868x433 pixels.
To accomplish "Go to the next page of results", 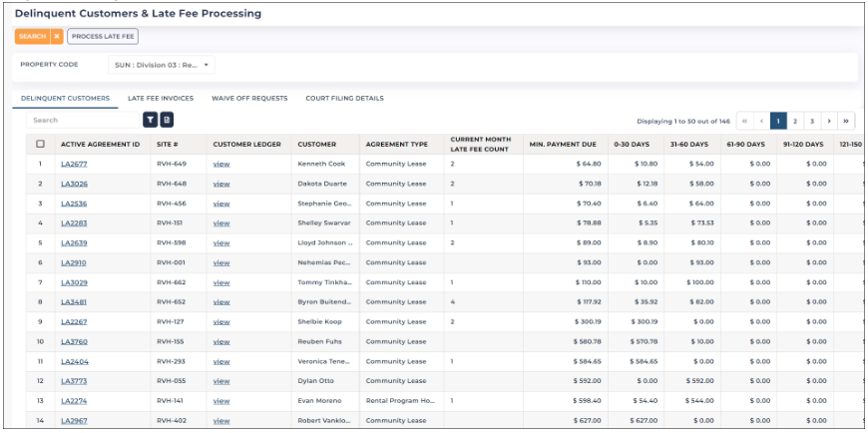I will (829, 121).
